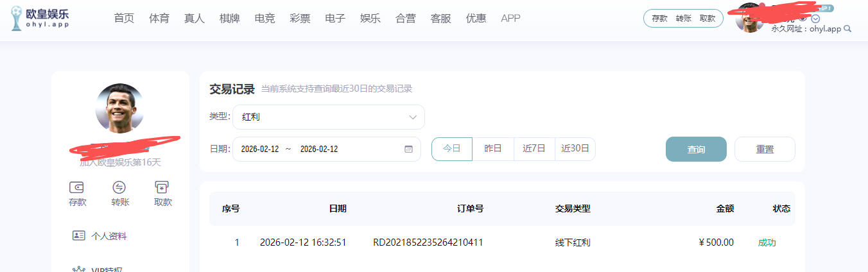
Task: Click the 取款 withdraw icon in sidebar
Action: point(162,187)
